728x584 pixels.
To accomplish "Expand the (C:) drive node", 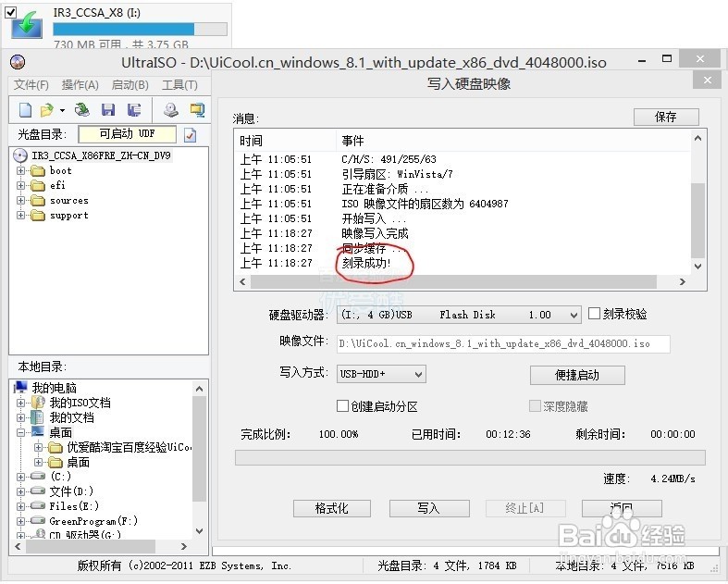I will tap(20, 477).
